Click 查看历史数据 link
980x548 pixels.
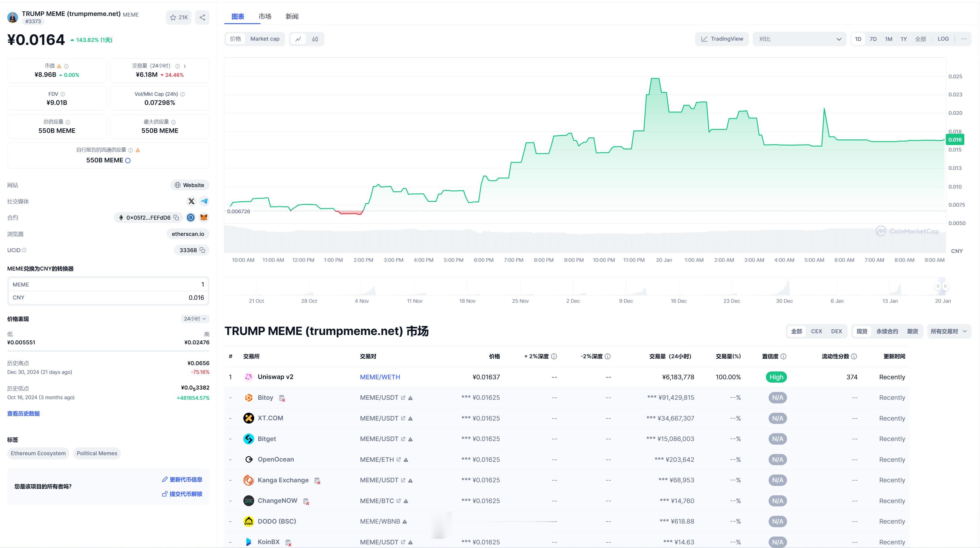(x=23, y=413)
